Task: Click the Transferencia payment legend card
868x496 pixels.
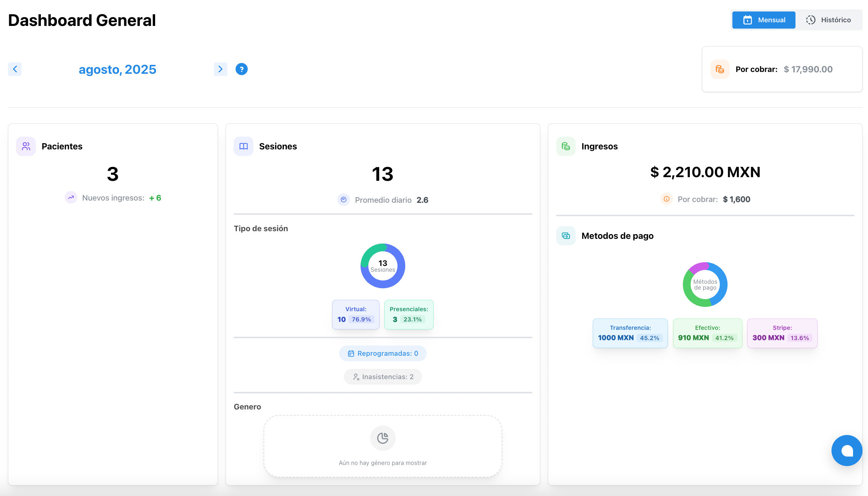Action: coord(630,333)
